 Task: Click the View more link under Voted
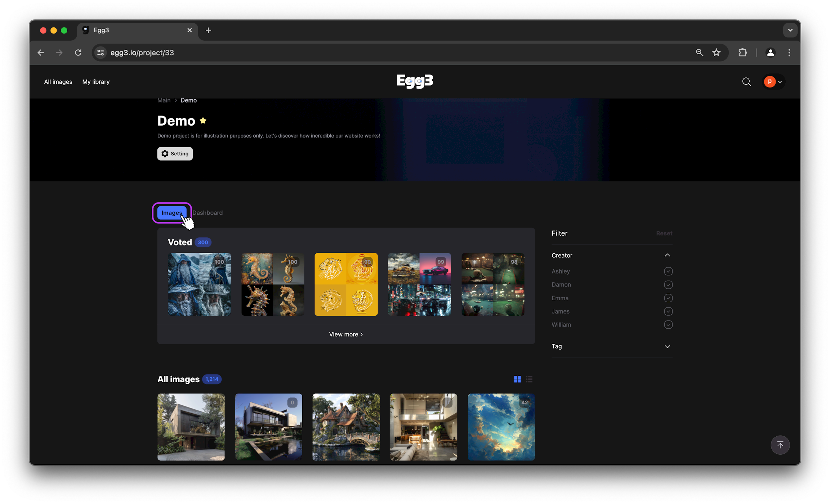pos(346,334)
